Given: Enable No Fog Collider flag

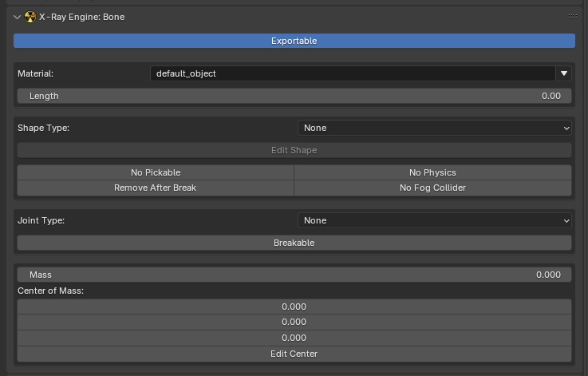Looking at the screenshot, I should (x=432, y=188).
